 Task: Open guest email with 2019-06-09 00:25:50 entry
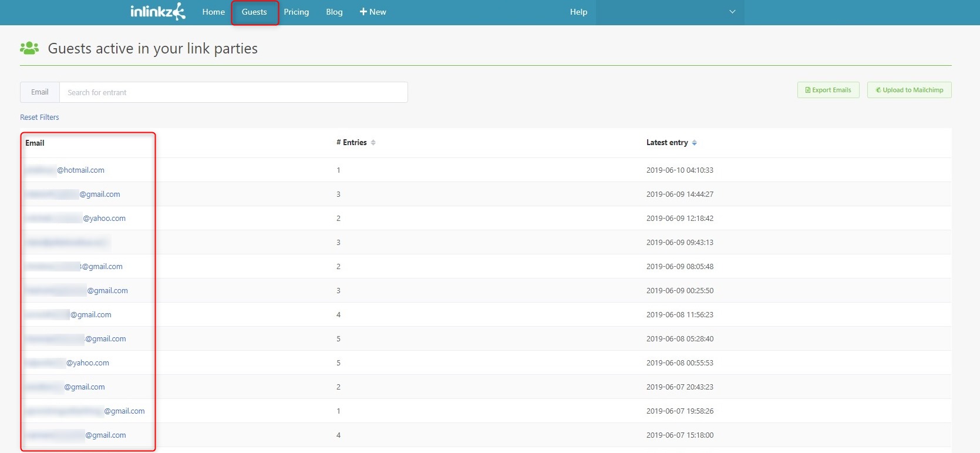(76, 291)
